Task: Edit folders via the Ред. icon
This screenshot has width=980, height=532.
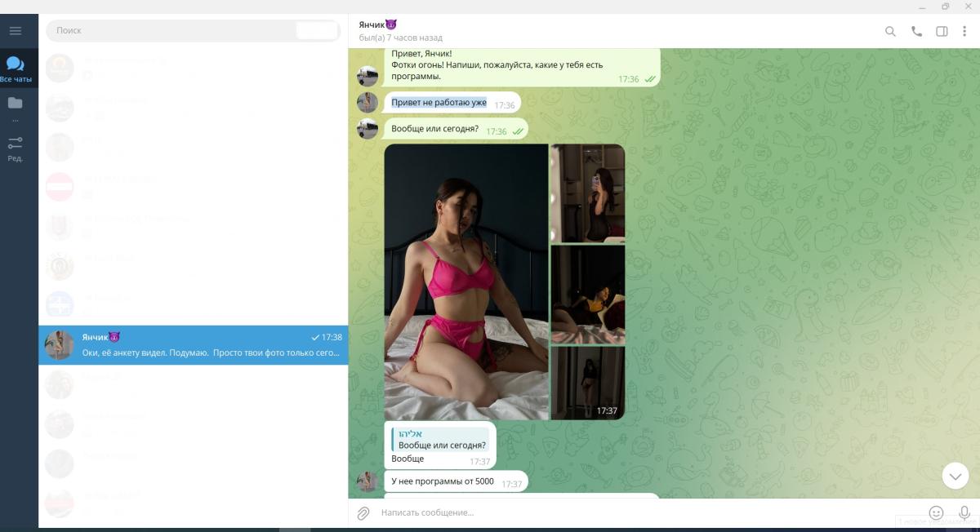Action: [x=15, y=147]
